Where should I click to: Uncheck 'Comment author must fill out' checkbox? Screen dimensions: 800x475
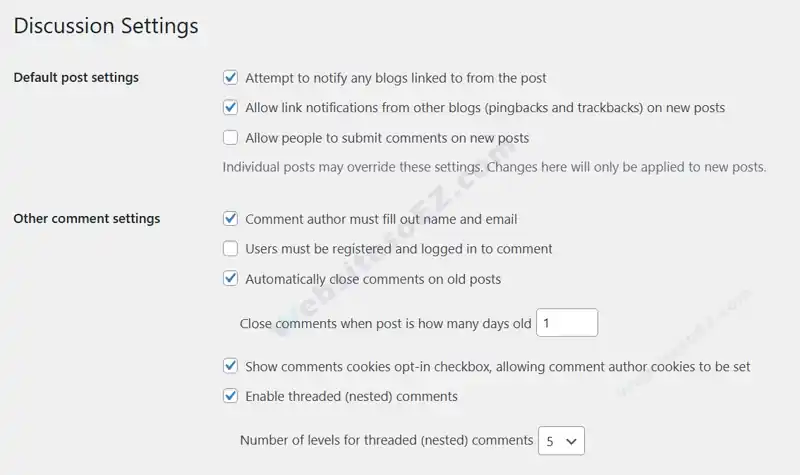point(230,218)
